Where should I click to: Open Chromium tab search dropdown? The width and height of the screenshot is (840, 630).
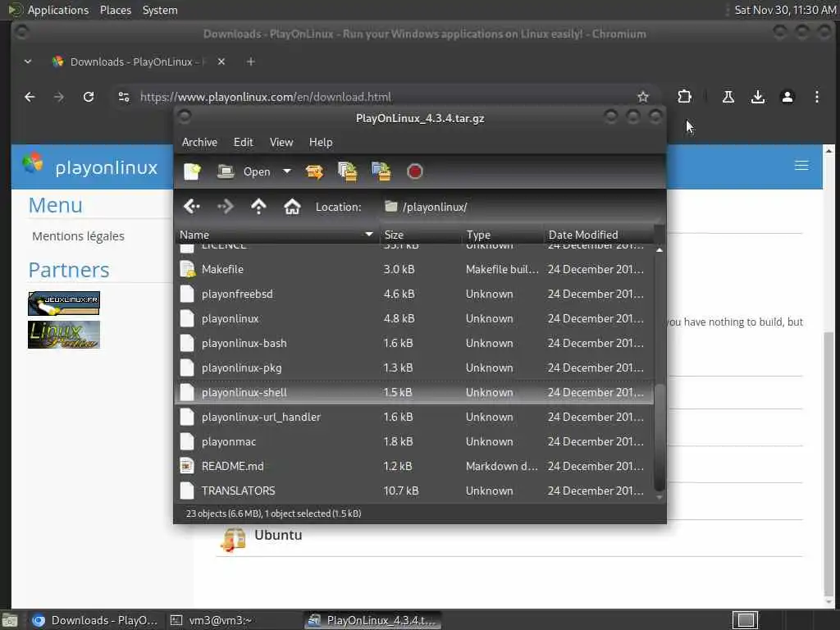click(x=28, y=62)
